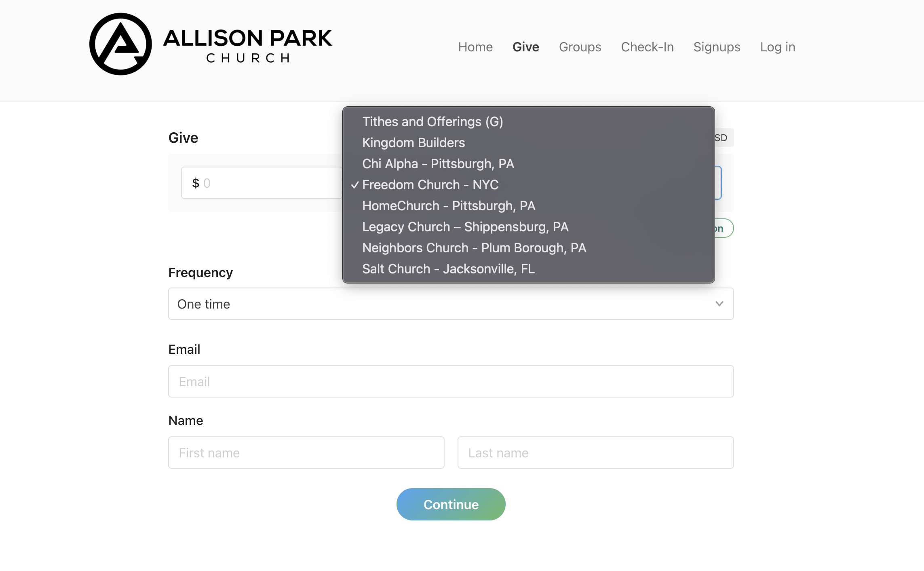924x571 pixels.
Task: Open the Signups page
Action: [717, 47]
